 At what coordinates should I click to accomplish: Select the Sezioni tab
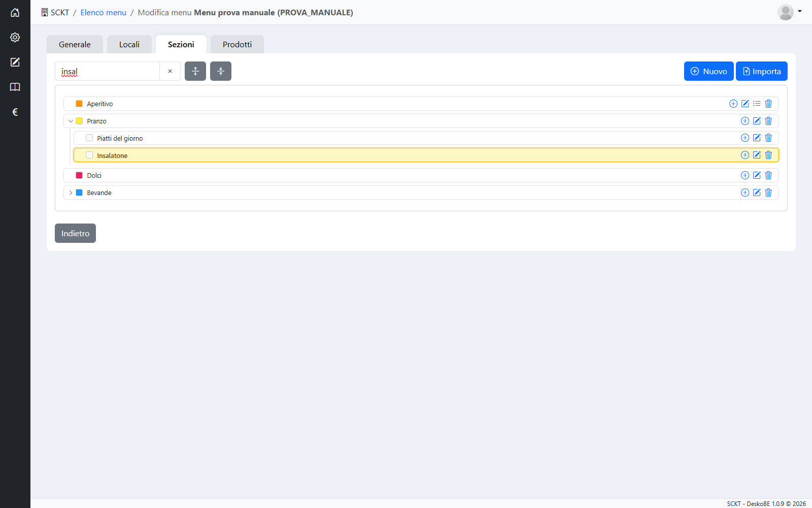pos(181,44)
